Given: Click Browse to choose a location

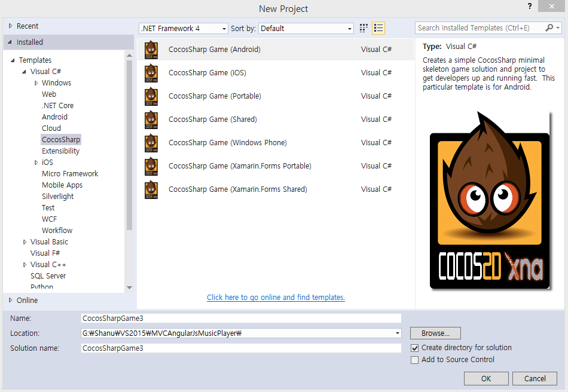Looking at the screenshot, I should 435,333.
